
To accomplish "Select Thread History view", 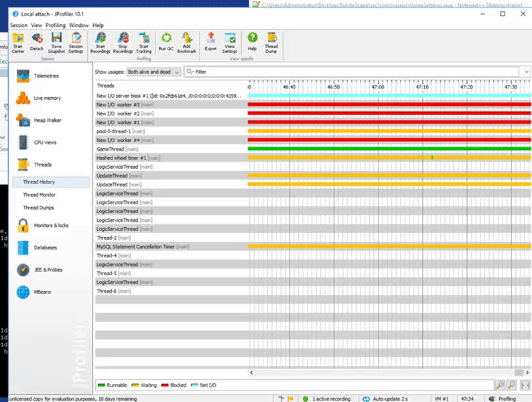I will 51,182.
